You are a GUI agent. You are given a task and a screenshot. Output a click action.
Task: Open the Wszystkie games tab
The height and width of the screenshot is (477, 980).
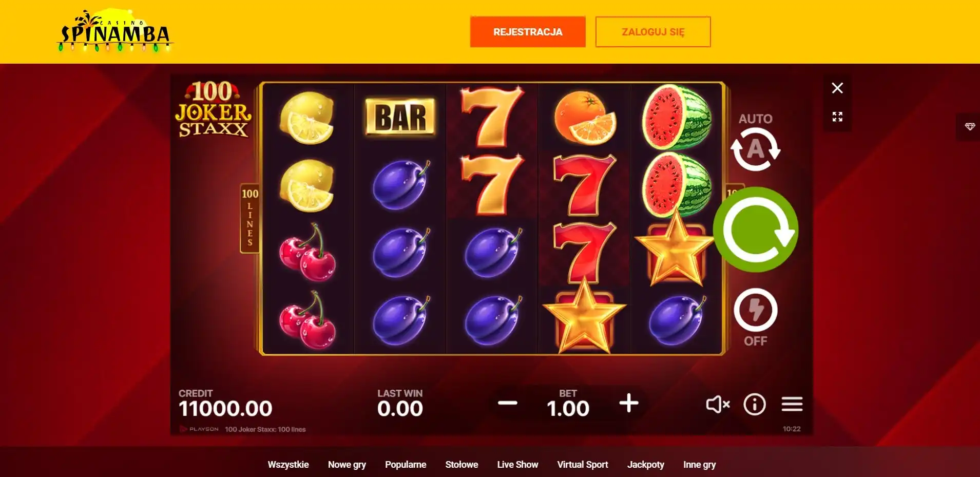(288, 465)
